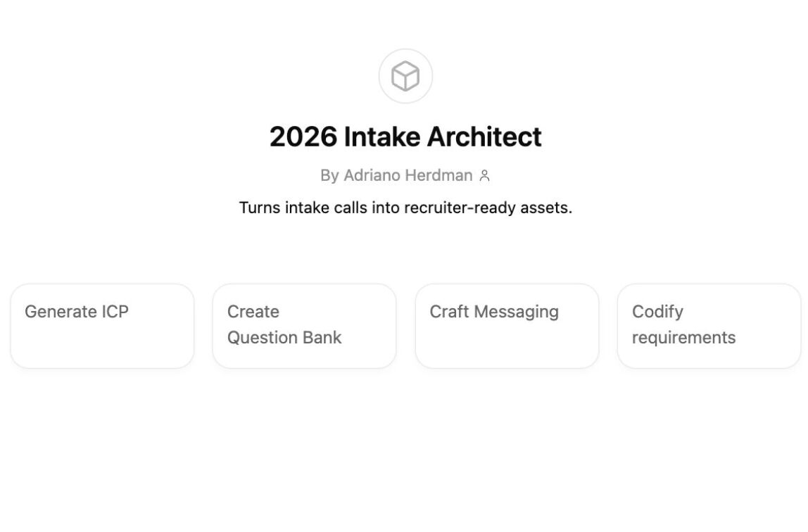The image size is (808, 532).
Task: Click the 'Generate ICP' label text
Action: 77,312
